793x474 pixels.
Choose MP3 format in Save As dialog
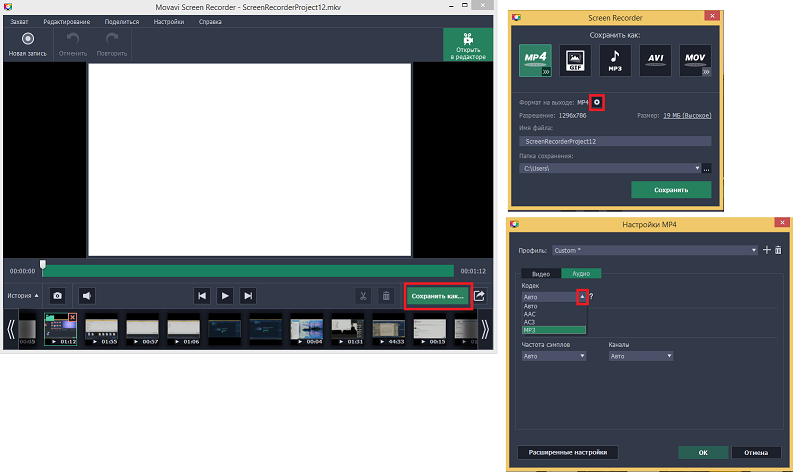(615, 60)
